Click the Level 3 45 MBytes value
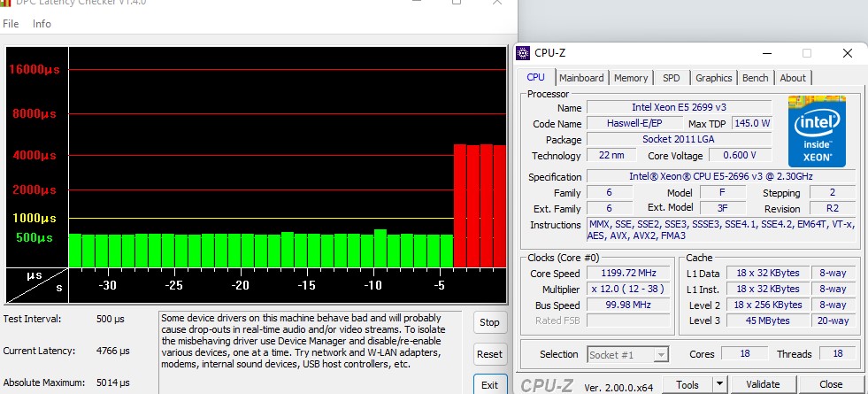868x394 pixels. pos(767,321)
